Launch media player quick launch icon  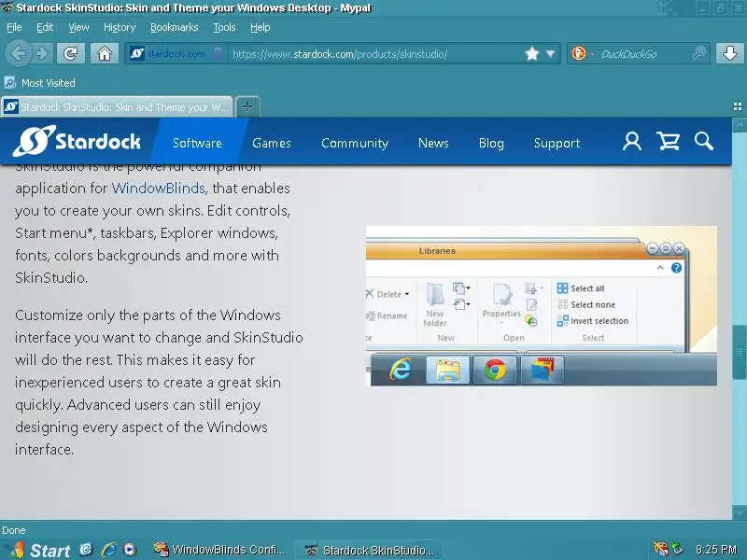pos(130,550)
